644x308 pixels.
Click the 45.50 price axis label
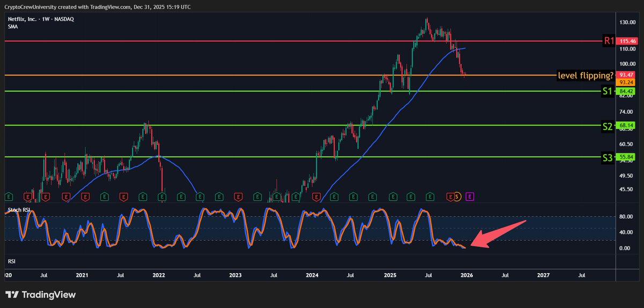click(627, 189)
